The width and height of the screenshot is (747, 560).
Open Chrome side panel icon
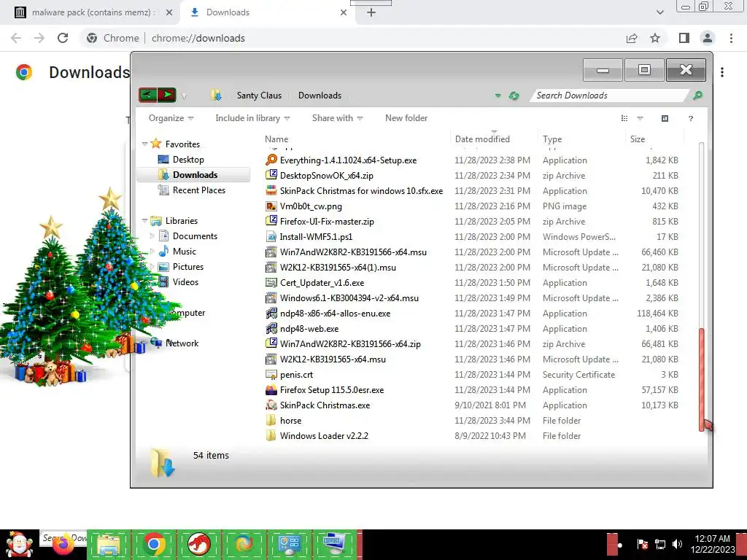[684, 38]
